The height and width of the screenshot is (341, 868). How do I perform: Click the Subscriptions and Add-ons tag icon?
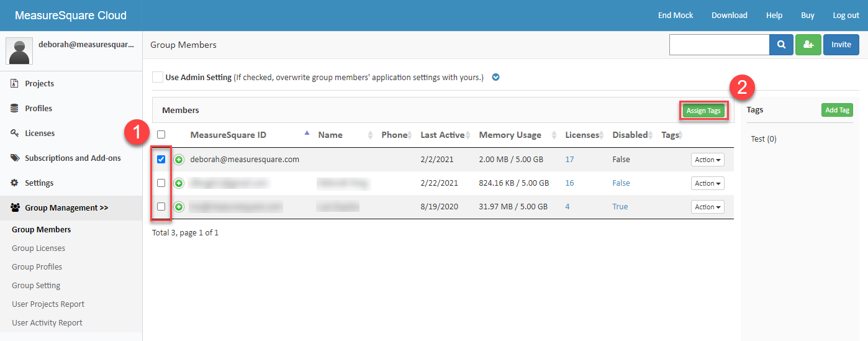pos(14,158)
